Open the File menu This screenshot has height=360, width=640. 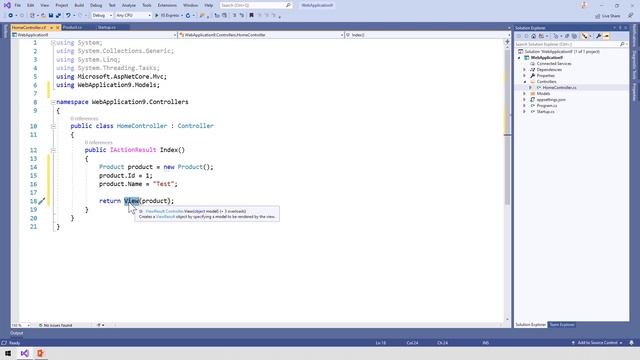[18, 5]
